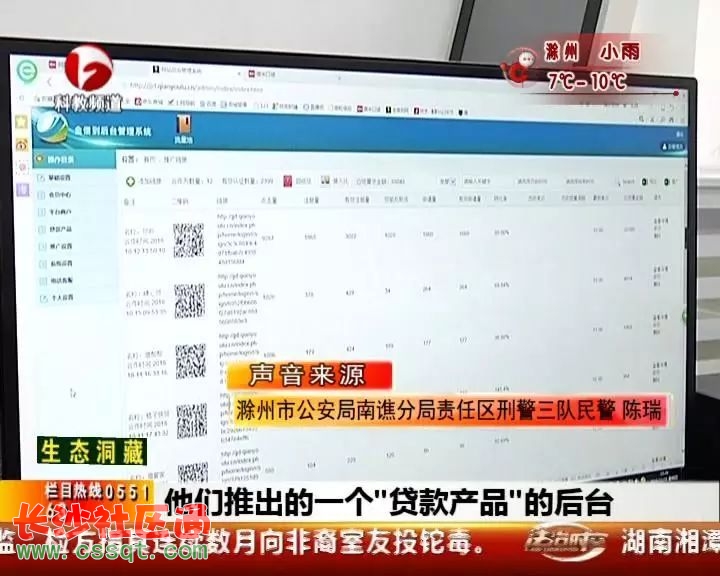Screen dimensions: 720x576
Task: Click the 注册量 column header
Action: [311, 200]
